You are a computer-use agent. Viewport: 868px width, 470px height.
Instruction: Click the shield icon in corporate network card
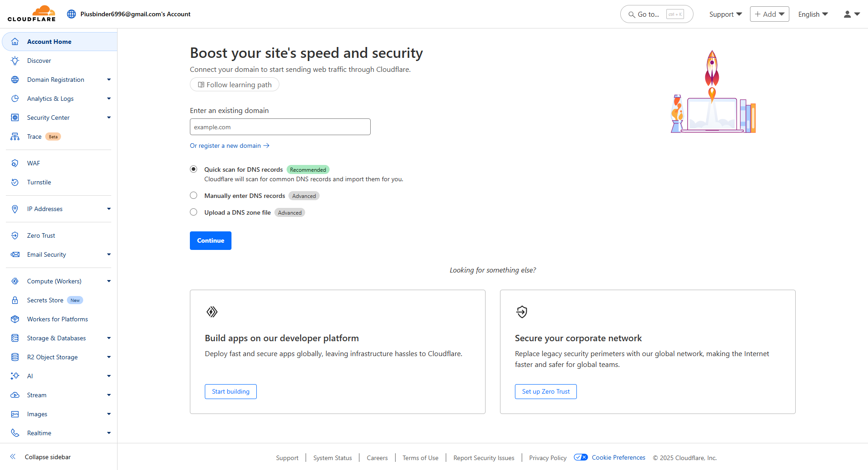pyautogui.click(x=522, y=312)
